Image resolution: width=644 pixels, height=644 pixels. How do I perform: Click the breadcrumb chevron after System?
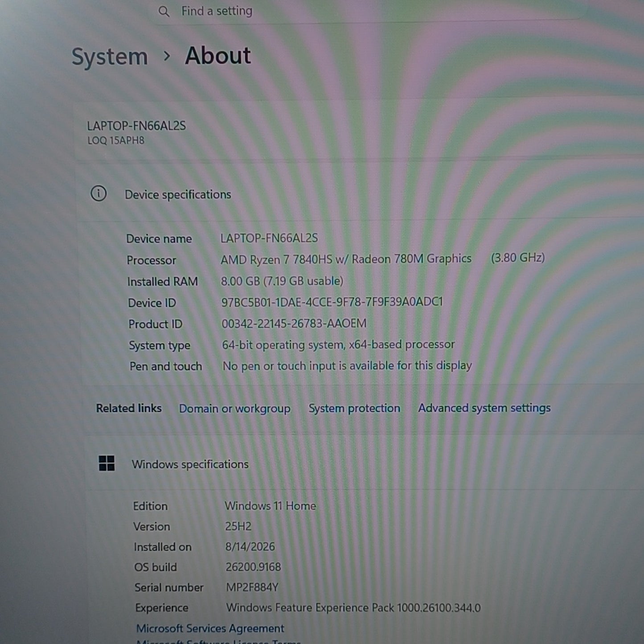[x=167, y=56]
